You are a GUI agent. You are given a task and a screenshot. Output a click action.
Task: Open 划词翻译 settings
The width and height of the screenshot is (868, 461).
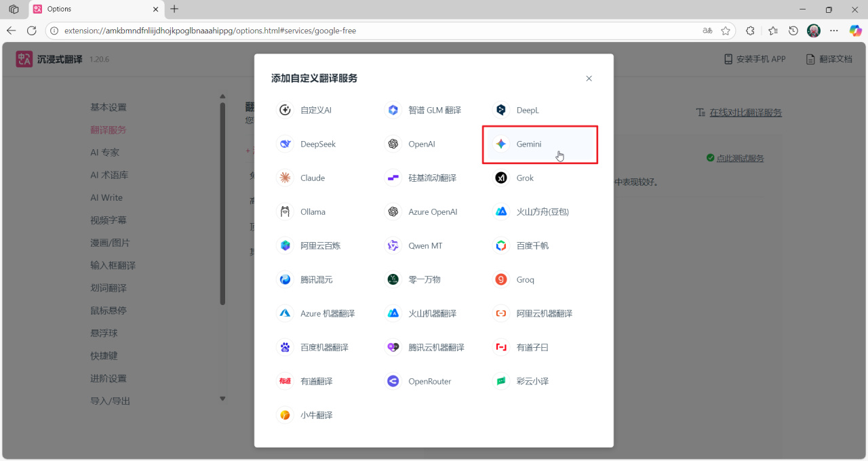tap(108, 288)
